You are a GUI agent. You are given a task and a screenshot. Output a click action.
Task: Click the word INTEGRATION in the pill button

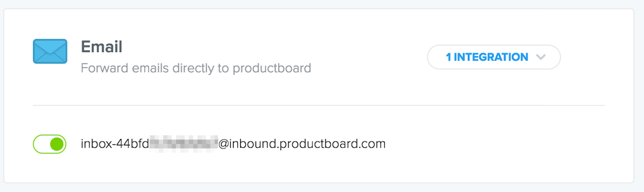click(x=491, y=57)
